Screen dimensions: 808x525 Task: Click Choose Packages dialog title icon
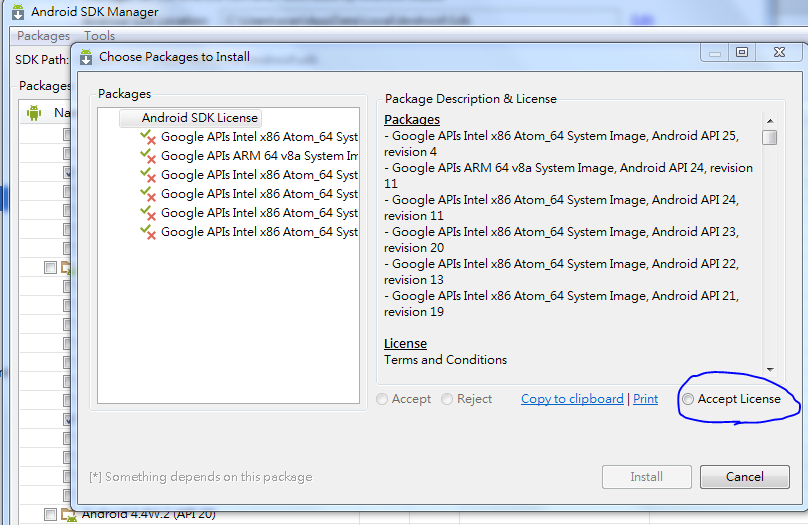86,57
